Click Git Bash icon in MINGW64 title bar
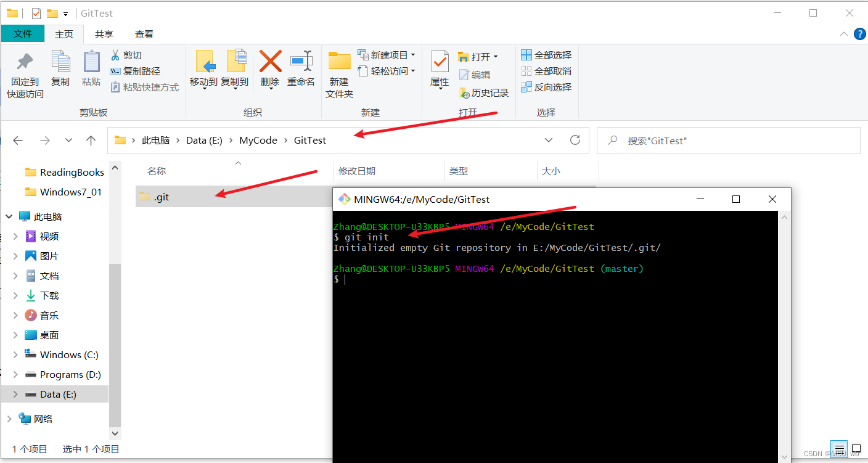The width and height of the screenshot is (868, 463). pos(345,199)
